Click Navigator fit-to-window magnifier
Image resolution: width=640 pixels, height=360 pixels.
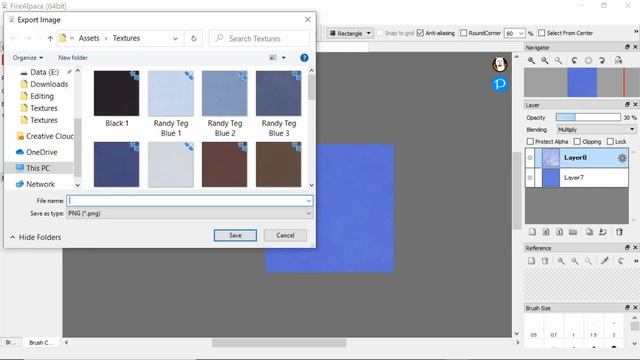pos(558,60)
